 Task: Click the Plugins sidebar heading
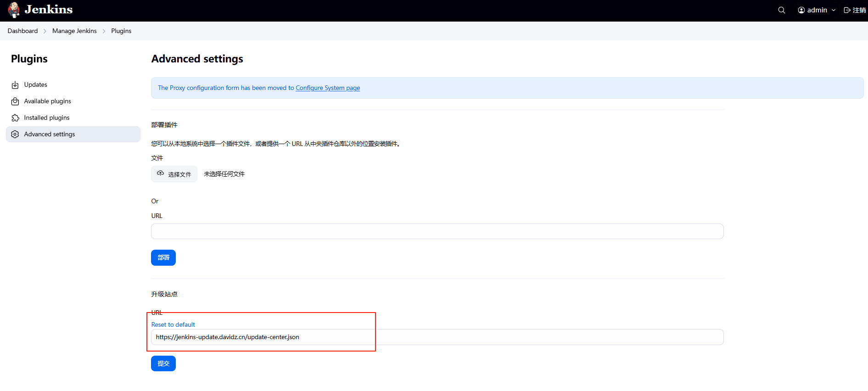tap(29, 59)
